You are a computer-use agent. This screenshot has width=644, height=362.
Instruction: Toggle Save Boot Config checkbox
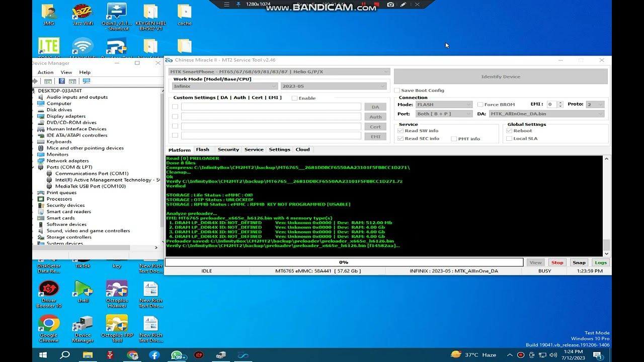[397, 90]
